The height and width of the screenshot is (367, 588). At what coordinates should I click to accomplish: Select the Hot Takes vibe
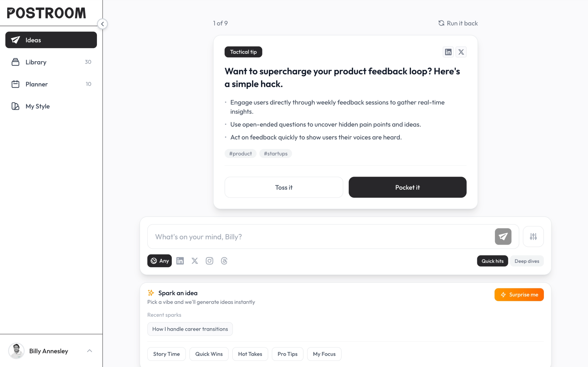click(250, 354)
